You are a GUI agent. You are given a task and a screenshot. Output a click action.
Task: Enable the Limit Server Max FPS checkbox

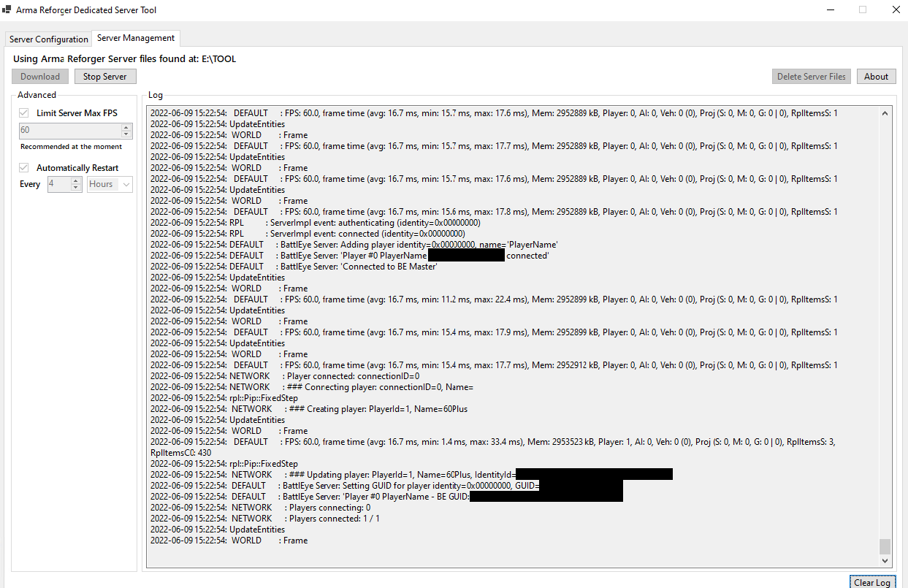pyautogui.click(x=23, y=112)
